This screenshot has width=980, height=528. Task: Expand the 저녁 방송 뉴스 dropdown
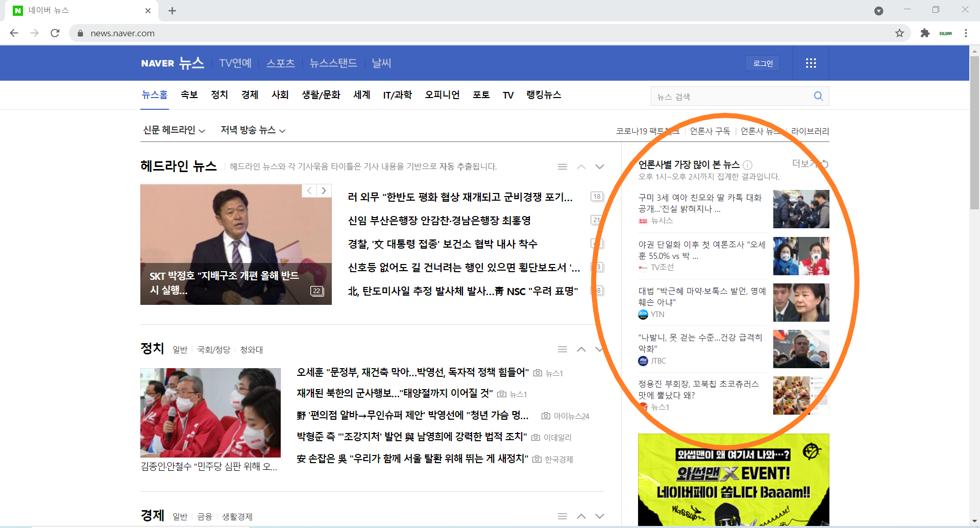pyautogui.click(x=253, y=130)
